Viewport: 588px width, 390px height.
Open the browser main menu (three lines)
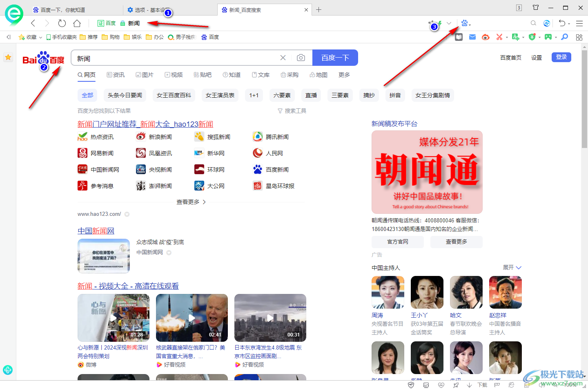point(579,23)
